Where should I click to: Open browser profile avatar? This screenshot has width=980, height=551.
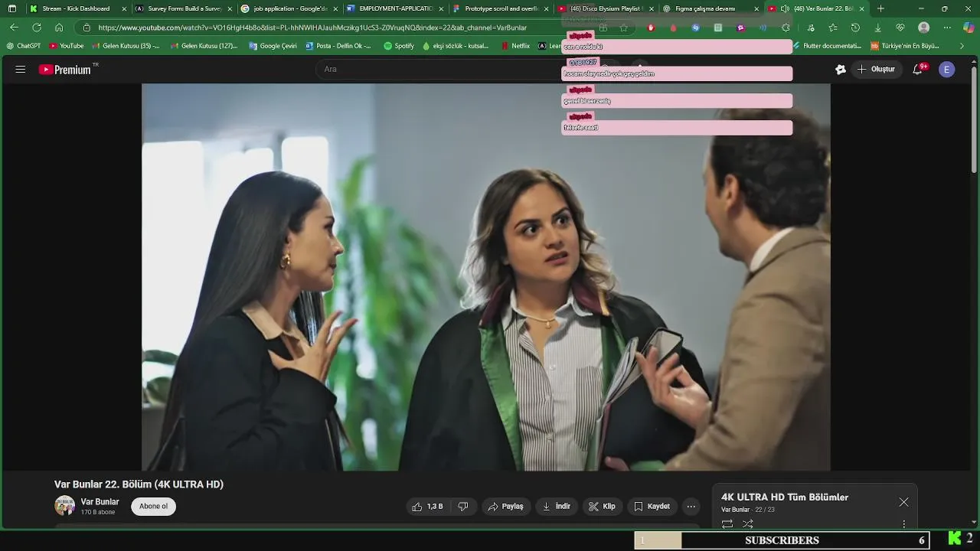pyautogui.click(x=924, y=28)
